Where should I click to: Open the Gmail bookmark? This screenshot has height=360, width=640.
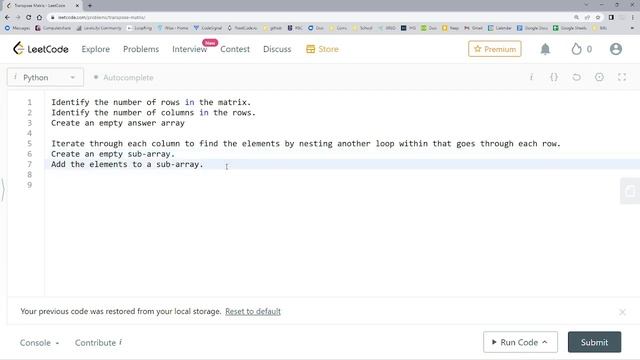coord(473,28)
